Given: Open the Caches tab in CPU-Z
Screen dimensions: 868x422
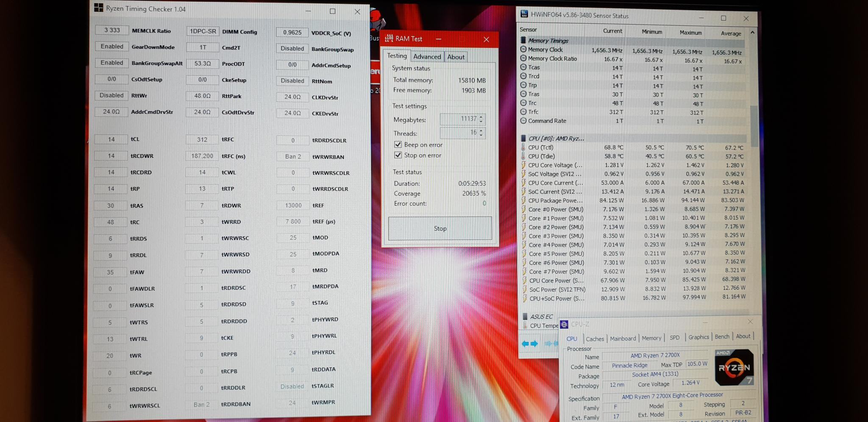Looking at the screenshot, I should click(595, 339).
